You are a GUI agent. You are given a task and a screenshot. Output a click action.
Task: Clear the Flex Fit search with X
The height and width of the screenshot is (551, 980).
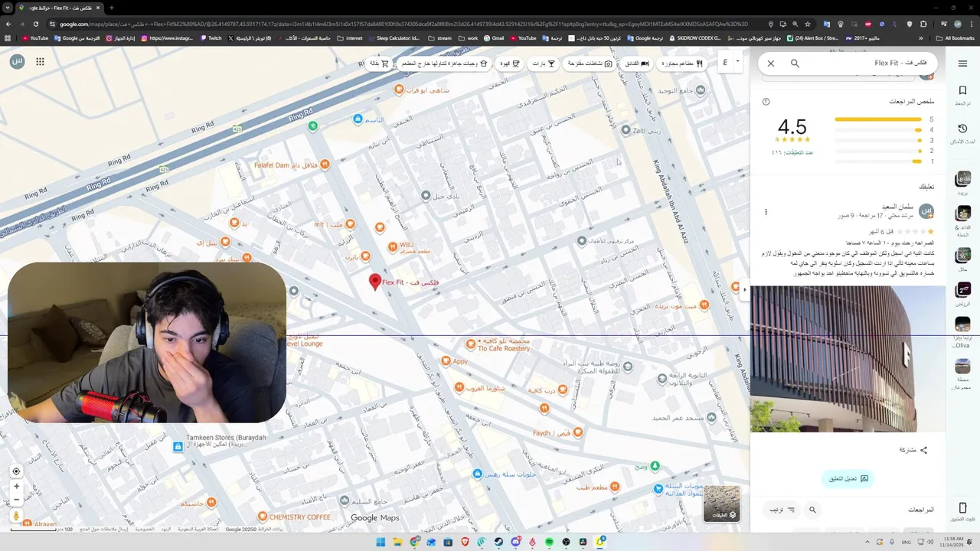click(771, 64)
